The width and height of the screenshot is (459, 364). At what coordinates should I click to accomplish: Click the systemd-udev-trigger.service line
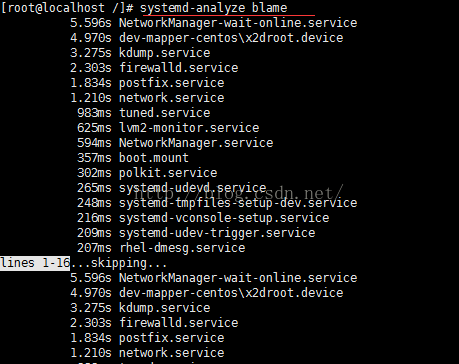196,233
